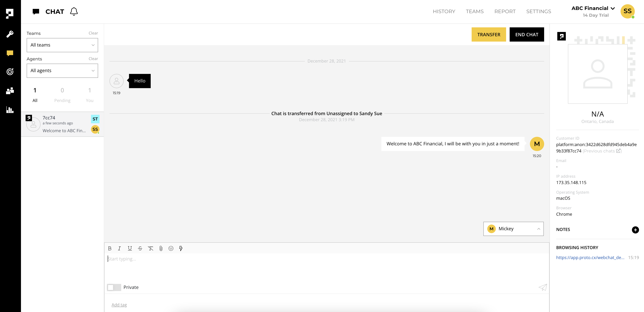Click the Welcome to ABC Financial message
The image size is (644, 312).
(452, 144)
